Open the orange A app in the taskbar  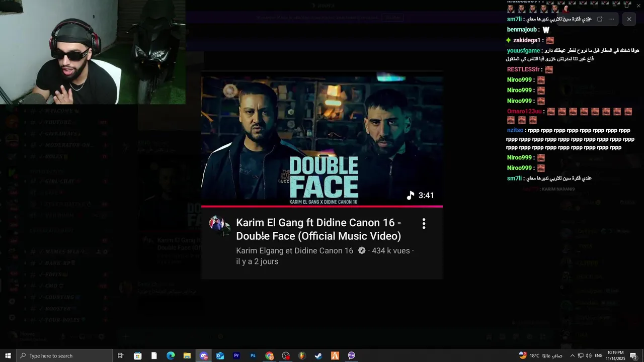pyautogui.click(x=335, y=355)
